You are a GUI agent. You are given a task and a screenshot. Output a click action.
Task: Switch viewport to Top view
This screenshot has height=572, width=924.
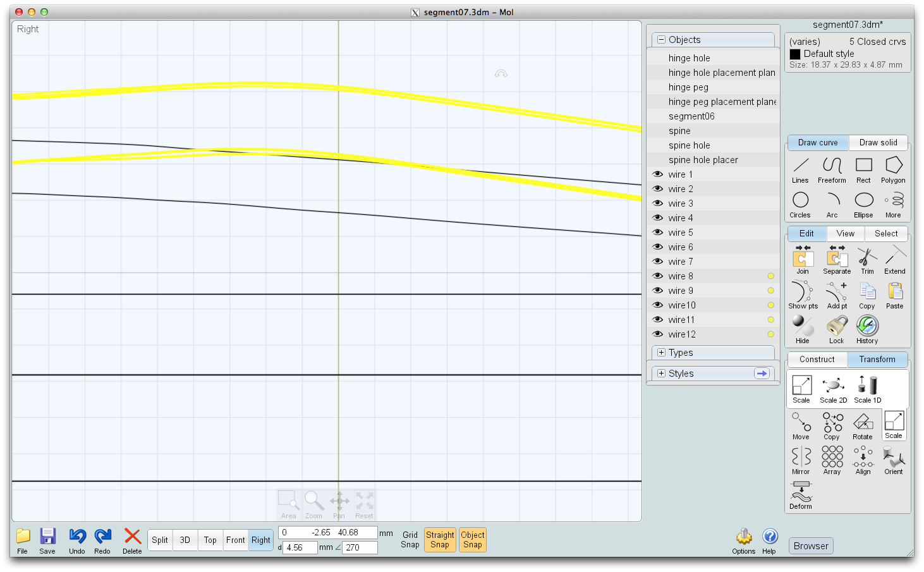click(x=210, y=540)
